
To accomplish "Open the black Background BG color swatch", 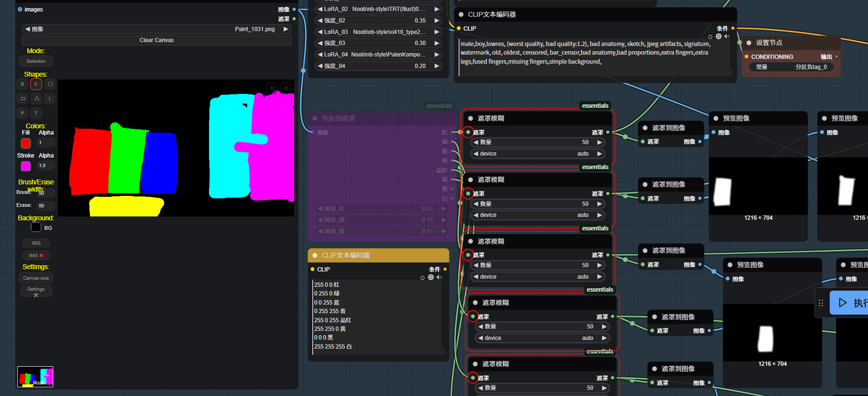I will click(36, 227).
